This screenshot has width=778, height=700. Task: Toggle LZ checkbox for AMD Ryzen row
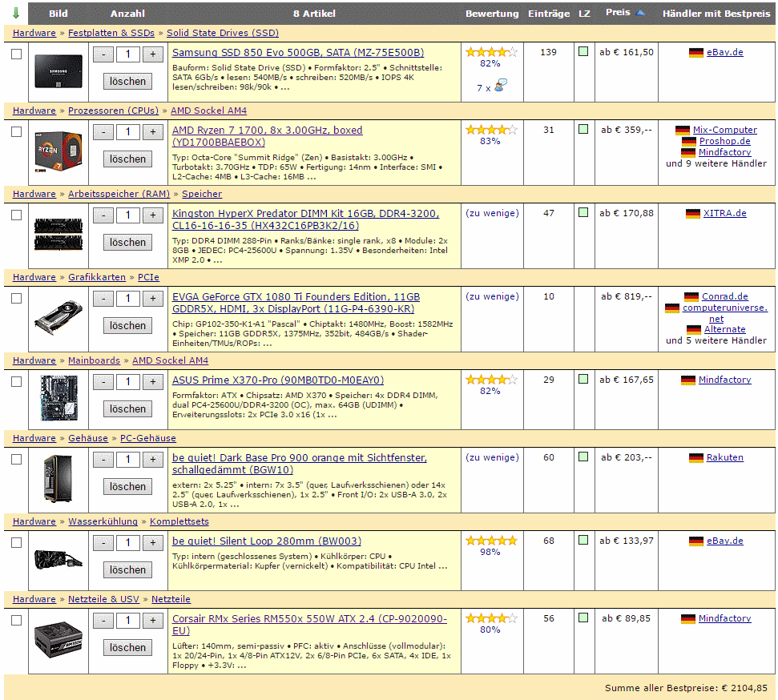[583, 129]
